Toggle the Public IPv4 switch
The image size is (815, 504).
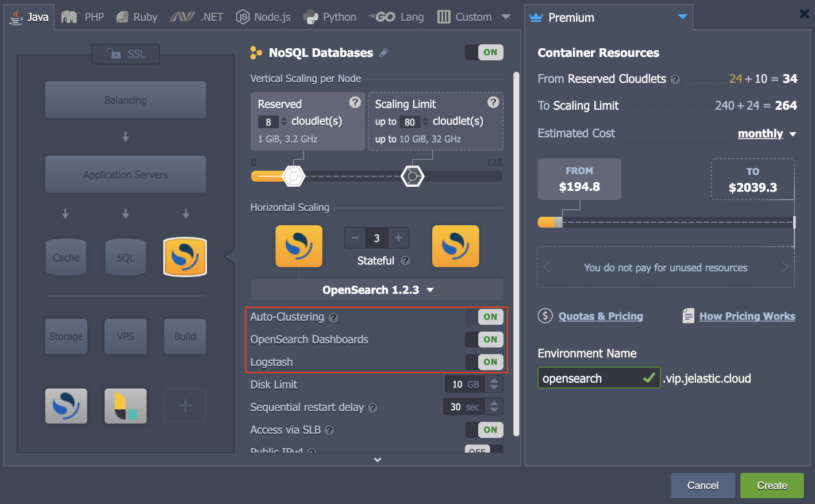(484, 449)
